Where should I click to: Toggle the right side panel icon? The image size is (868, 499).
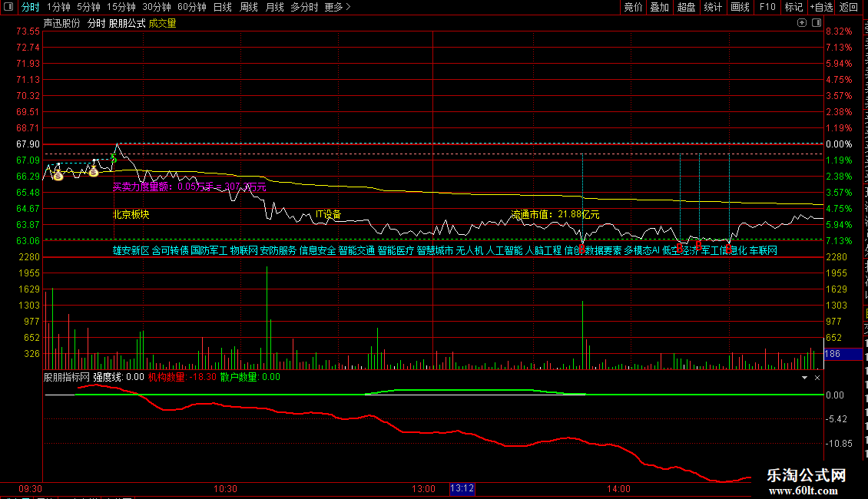coord(817,23)
